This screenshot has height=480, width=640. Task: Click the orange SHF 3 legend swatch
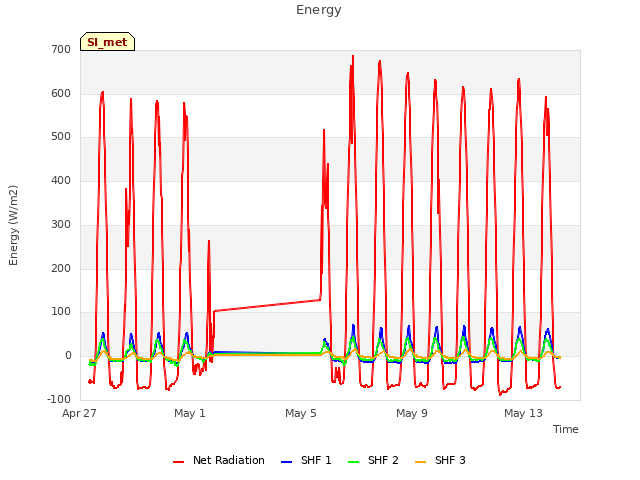pos(420,462)
